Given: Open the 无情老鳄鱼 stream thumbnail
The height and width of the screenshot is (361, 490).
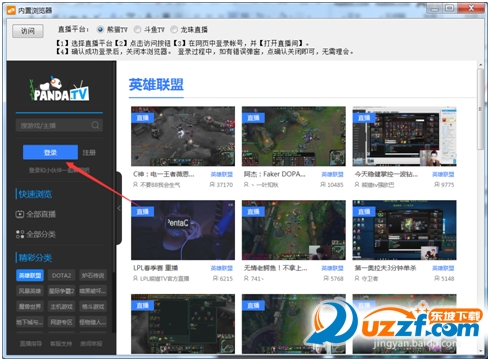Looking at the screenshot, I should tap(294, 230).
